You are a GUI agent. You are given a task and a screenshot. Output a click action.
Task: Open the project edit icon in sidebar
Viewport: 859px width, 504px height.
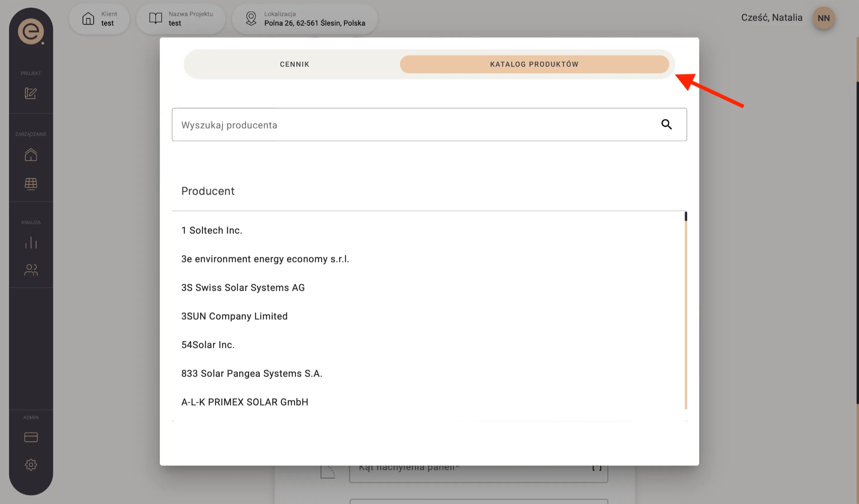(30, 93)
